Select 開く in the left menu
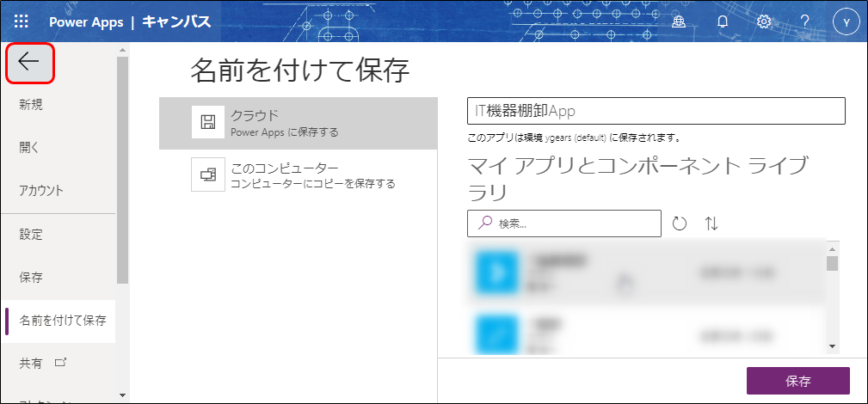This screenshot has height=404, width=868. (28, 148)
